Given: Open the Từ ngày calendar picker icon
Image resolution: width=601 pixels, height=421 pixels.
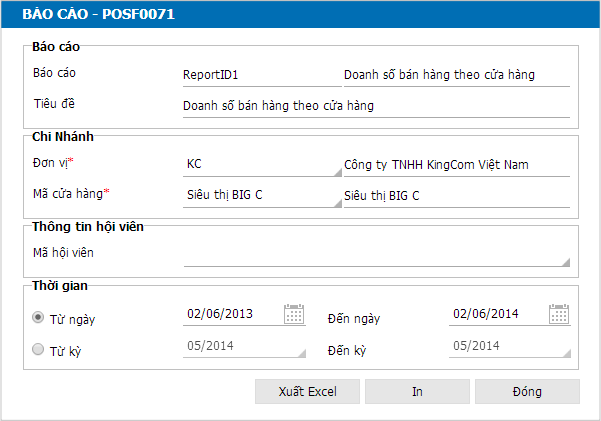Looking at the screenshot, I should [294, 314].
